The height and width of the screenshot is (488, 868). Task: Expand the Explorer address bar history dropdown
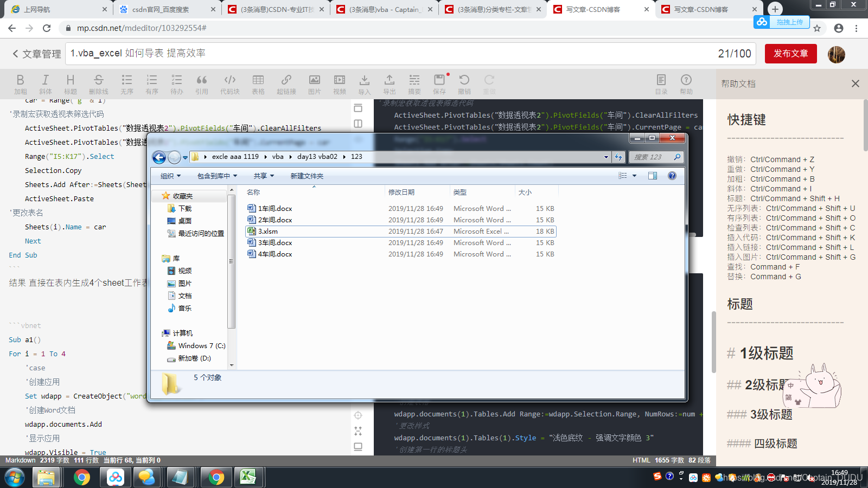click(606, 157)
